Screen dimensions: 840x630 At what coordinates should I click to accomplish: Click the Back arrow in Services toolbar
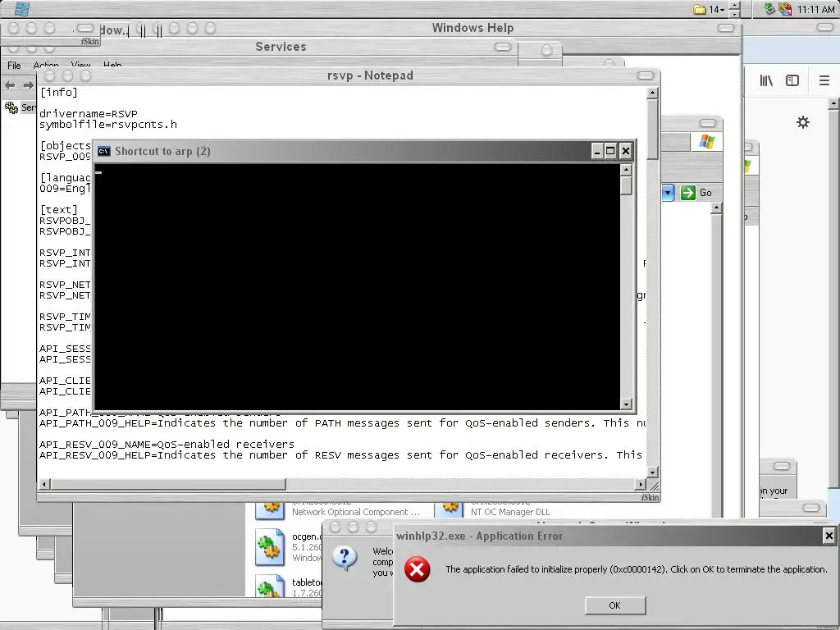click(10, 84)
